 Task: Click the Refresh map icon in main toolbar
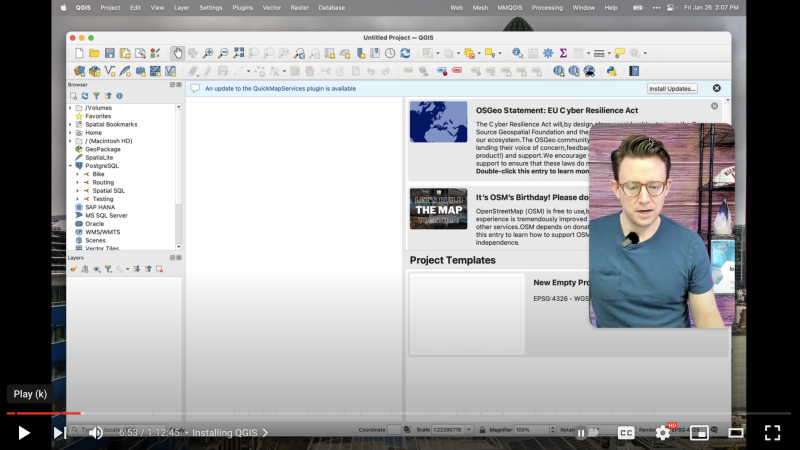click(x=405, y=53)
